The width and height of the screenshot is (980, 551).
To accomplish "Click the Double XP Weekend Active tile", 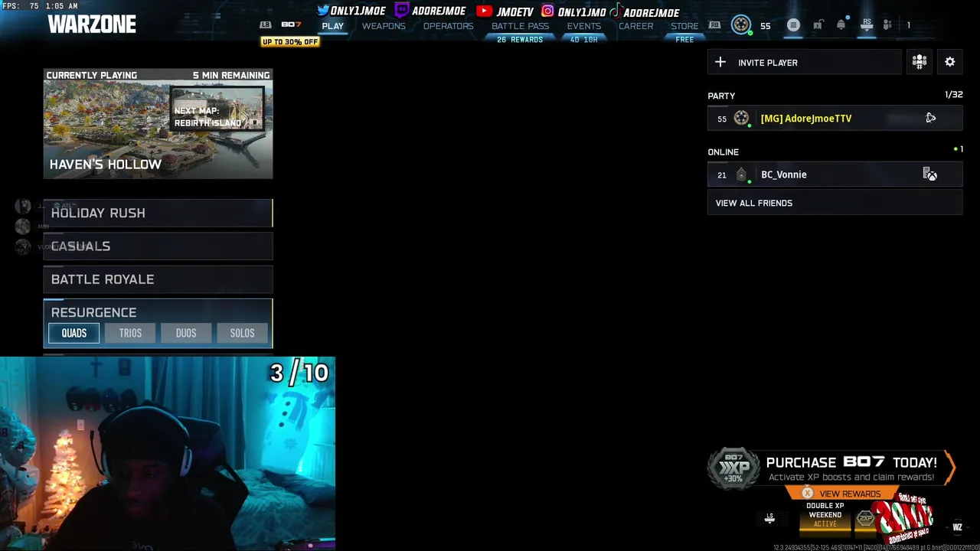I will point(825,515).
